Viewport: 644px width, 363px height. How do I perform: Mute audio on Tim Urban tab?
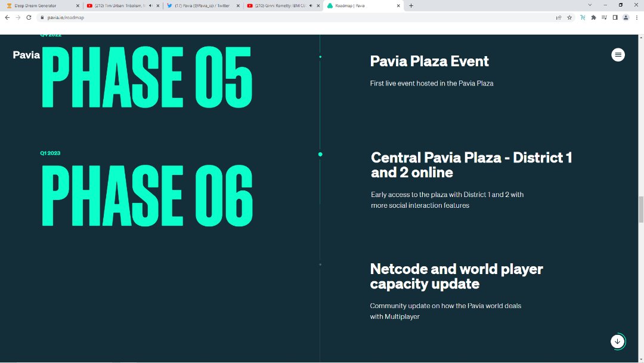pos(150,6)
